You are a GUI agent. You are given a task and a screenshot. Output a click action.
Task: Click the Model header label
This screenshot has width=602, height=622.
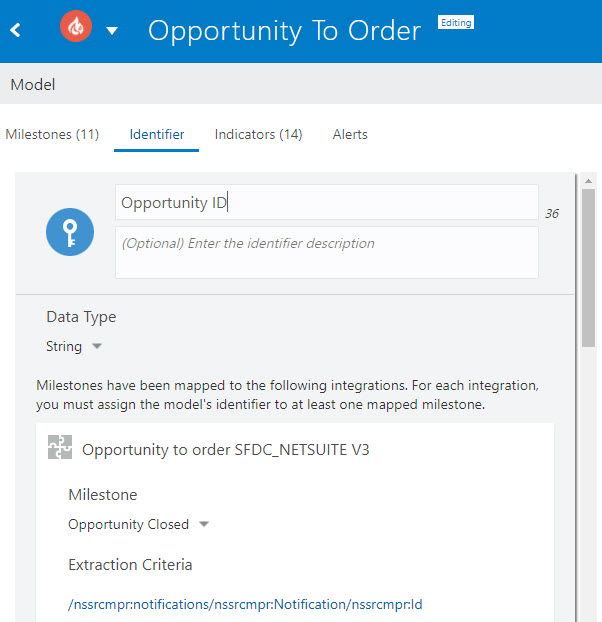click(33, 85)
